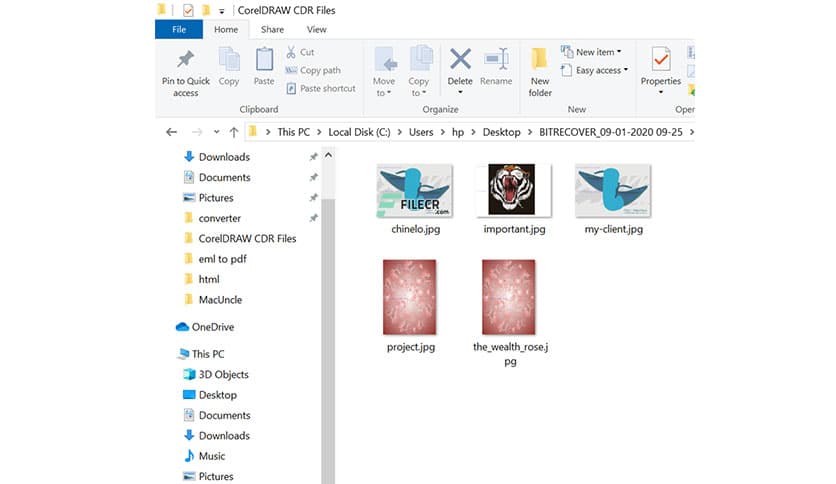Select CorelDRAW CDR Files sidebar folder
This screenshot has height=484, width=836.
pyautogui.click(x=240, y=238)
